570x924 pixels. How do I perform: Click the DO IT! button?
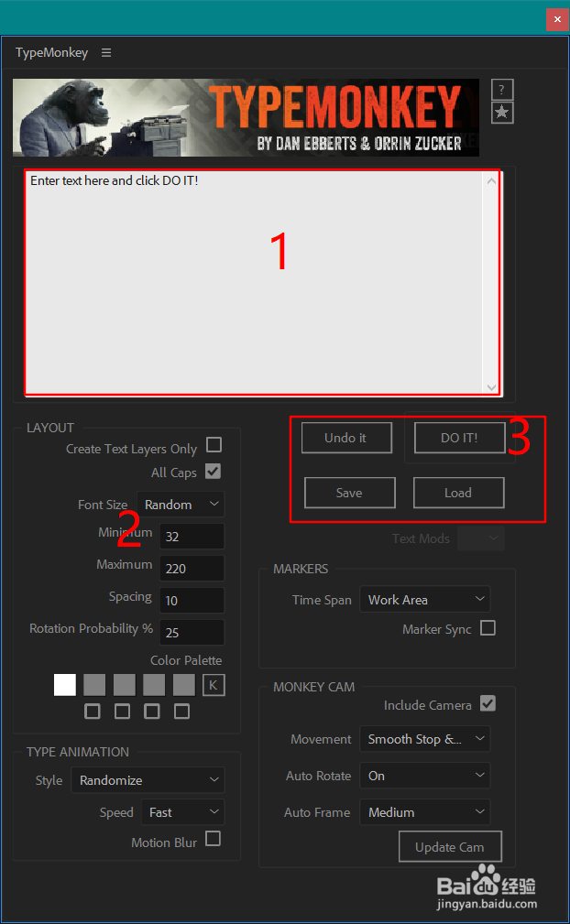coord(460,438)
